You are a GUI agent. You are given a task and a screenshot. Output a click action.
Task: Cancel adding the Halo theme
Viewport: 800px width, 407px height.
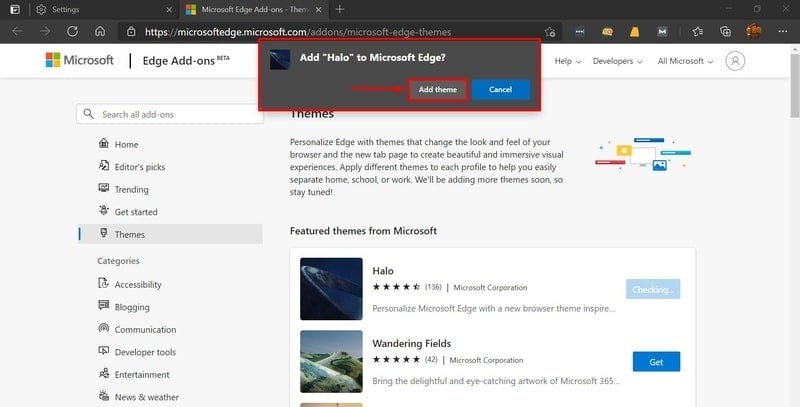pos(501,89)
